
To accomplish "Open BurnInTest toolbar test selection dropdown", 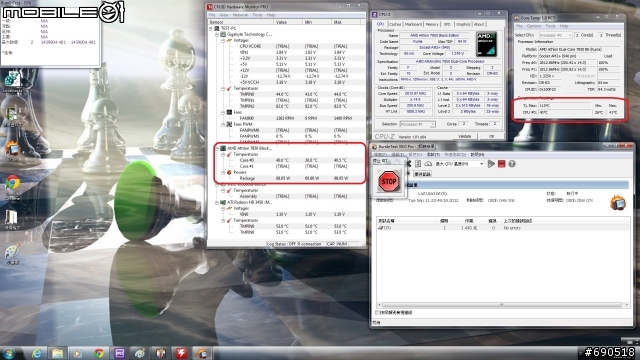I will (459, 164).
